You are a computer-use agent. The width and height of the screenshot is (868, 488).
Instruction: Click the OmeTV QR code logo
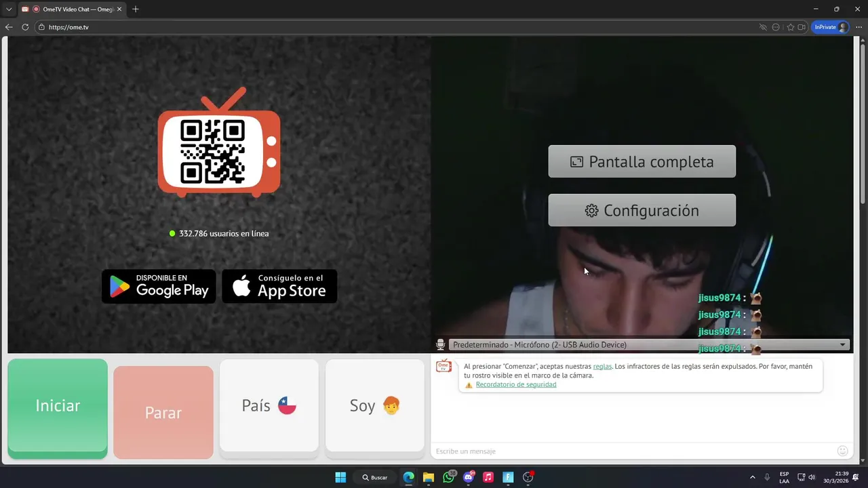point(219,142)
